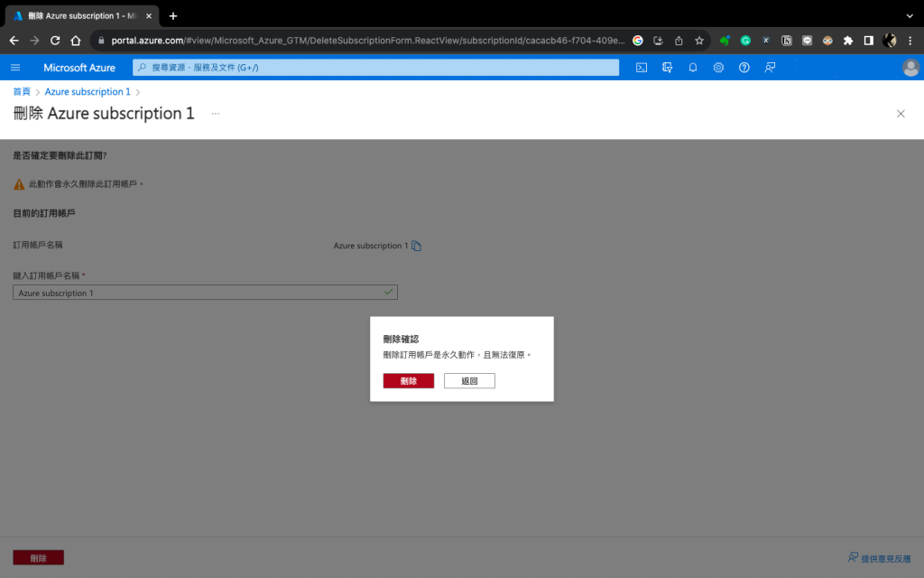
Task: Click the Microsoft Azure logo text
Action: pos(79,68)
